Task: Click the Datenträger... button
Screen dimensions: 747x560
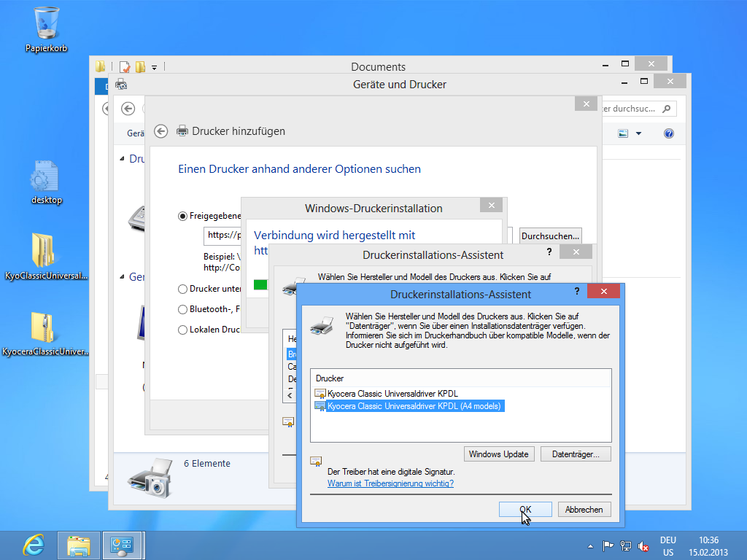Action: pos(576,454)
